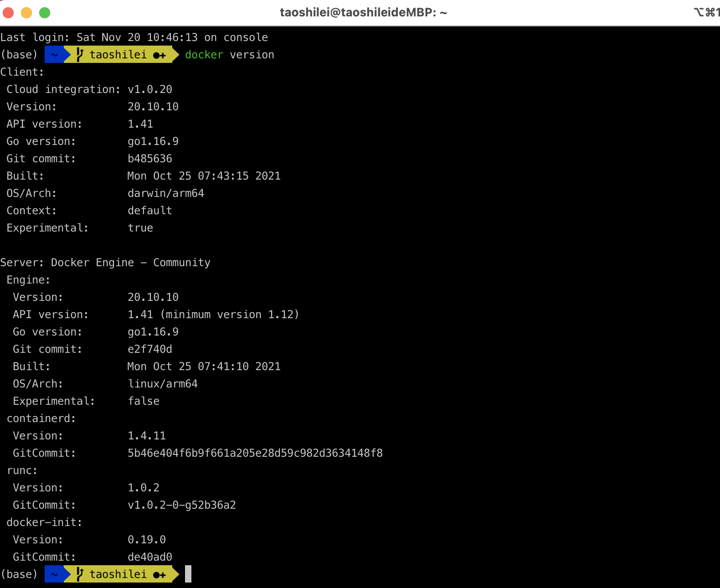The width and height of the screenshot is (720, 588).
Task: Click 'taoshilei' branch name in first prompt
Action: [x=118, y=55]
